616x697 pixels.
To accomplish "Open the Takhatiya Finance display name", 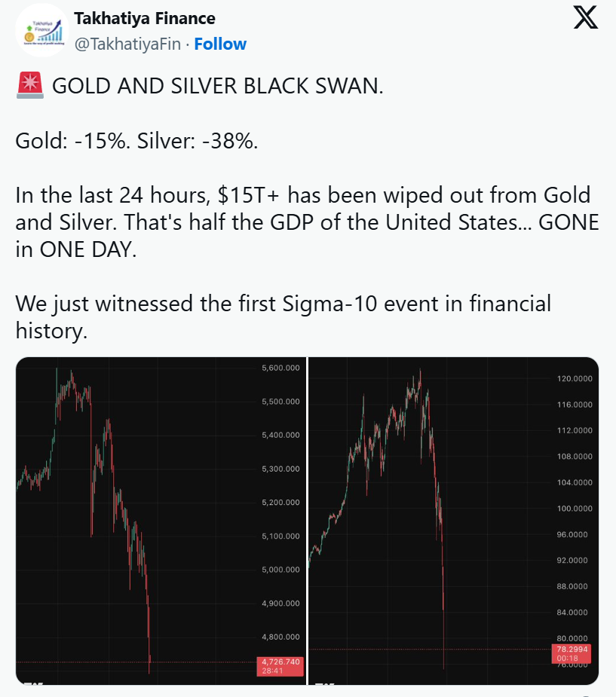I will coord(145,18).
